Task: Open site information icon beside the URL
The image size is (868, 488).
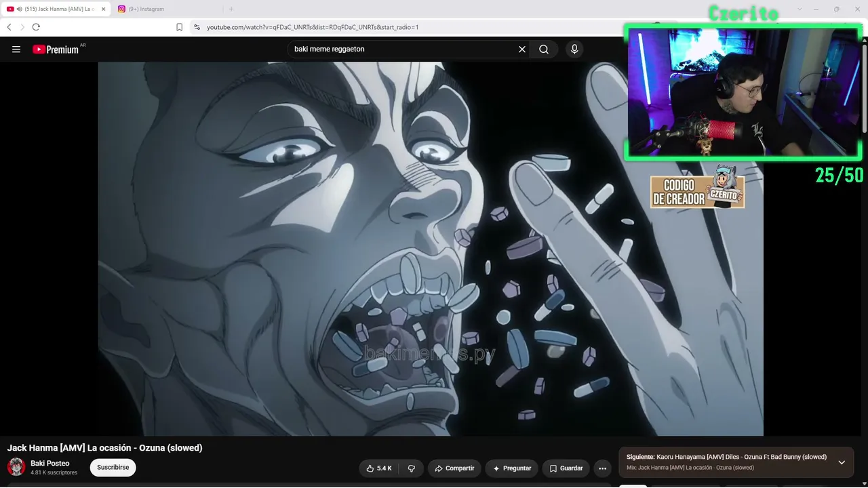Action: tap(197, 27)
